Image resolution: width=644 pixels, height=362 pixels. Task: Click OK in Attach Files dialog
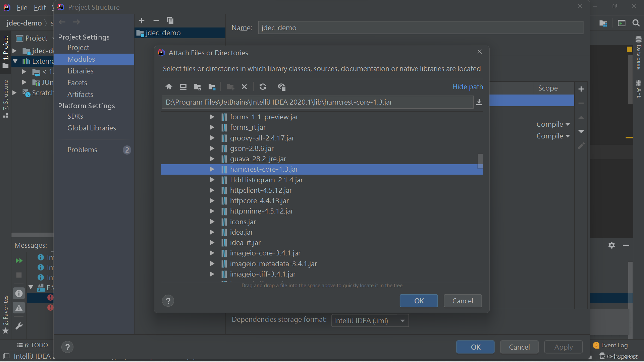tap(419, 301)
